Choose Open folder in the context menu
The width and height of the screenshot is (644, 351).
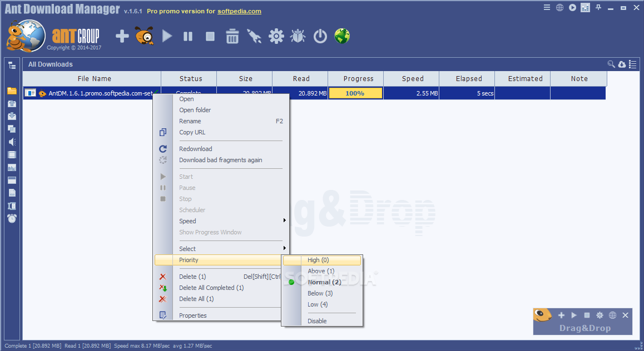[x=222, y=110]
